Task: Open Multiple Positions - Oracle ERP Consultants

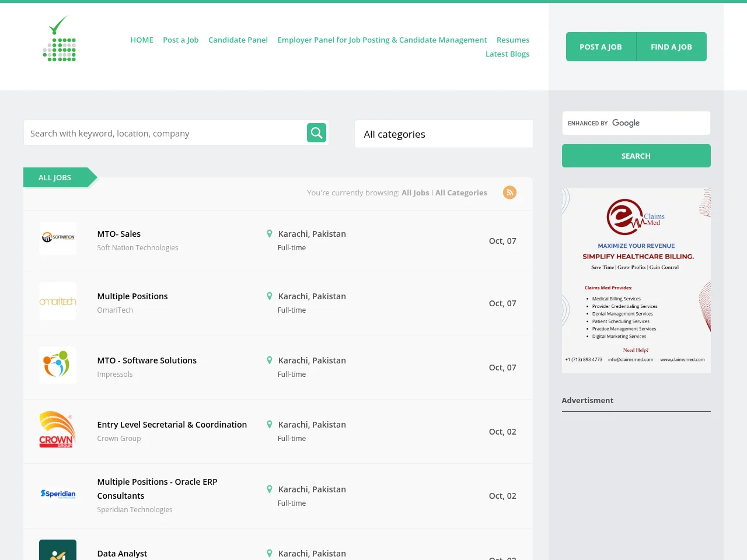Action: 158,489
